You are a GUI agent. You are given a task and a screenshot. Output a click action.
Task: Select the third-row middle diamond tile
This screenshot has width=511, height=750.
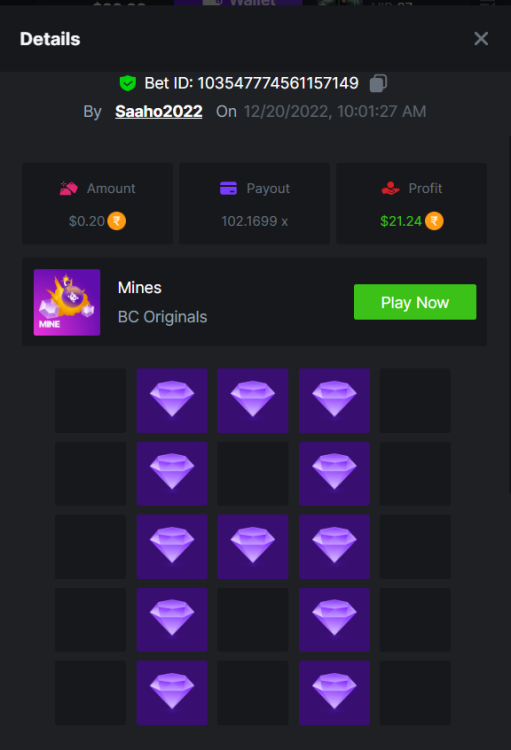click(253, 547)
